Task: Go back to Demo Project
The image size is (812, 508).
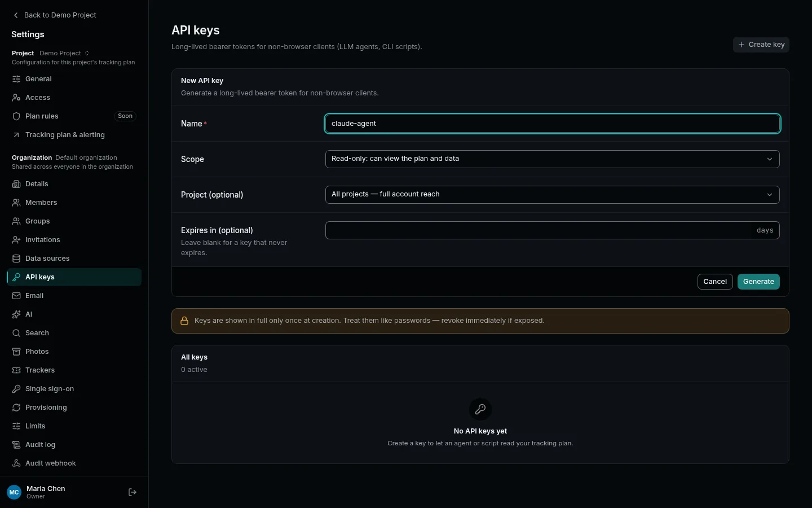Action: point(55,15)
